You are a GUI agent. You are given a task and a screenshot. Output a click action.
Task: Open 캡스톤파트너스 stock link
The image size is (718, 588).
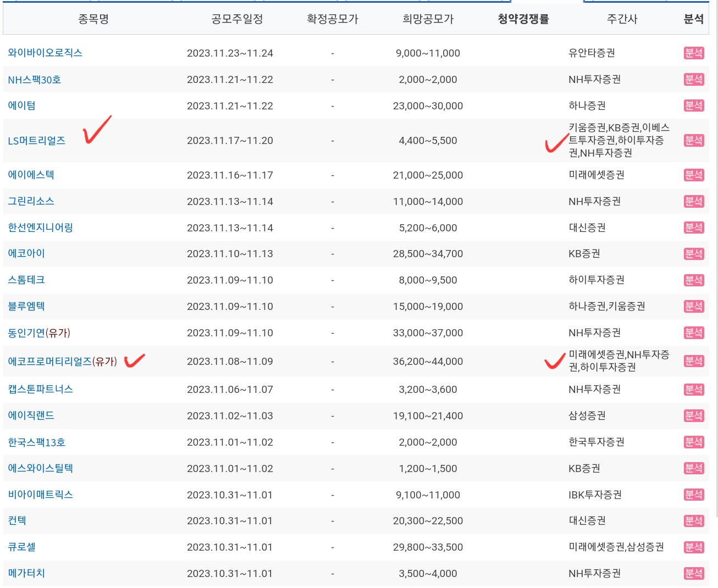pos(40,389)
